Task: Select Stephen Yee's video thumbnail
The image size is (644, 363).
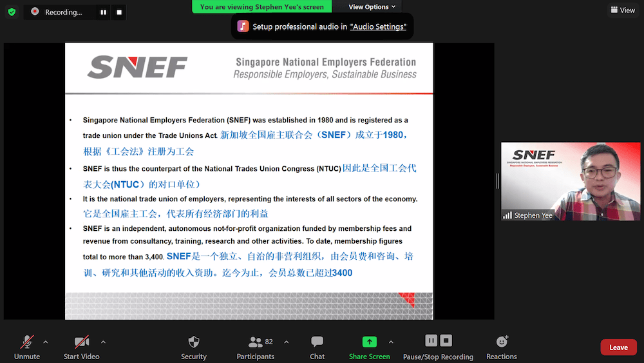Action: tap(571, 181)
